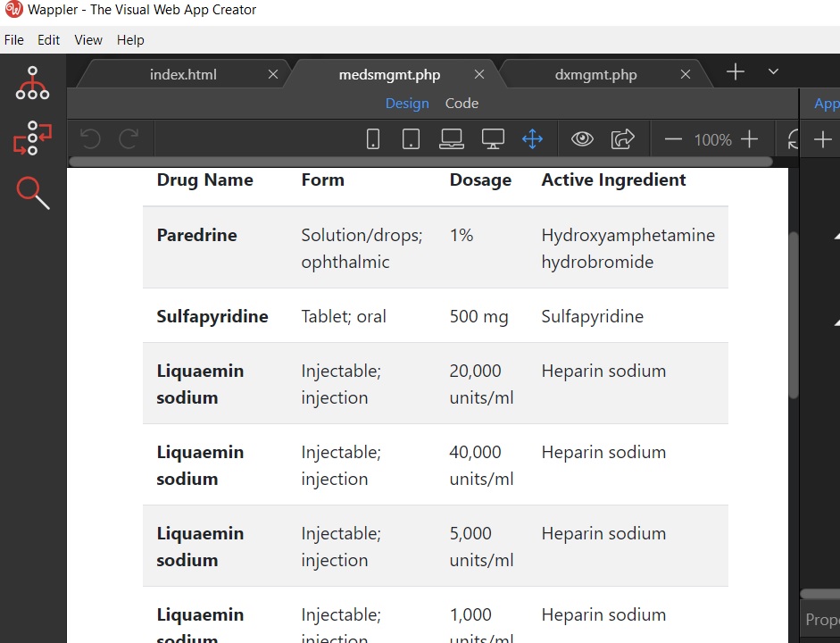
Task: Select Liquaemin sodium in 20,000 units row
Action: tap(200, 384)
